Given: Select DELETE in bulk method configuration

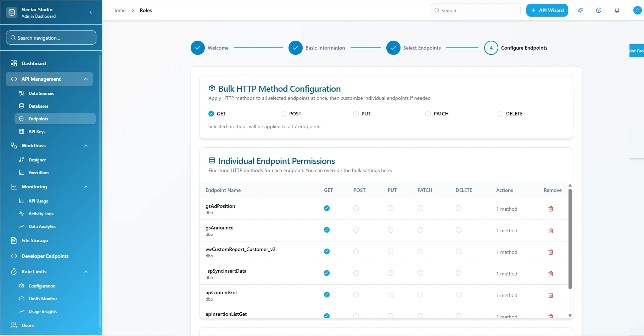Looking at the screenshot, I should (500, 114).
